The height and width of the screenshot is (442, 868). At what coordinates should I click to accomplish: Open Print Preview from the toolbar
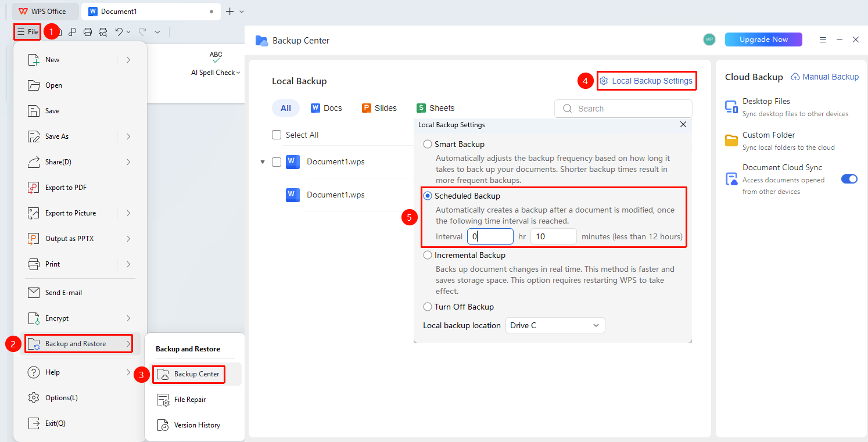(x=103, y=32)
